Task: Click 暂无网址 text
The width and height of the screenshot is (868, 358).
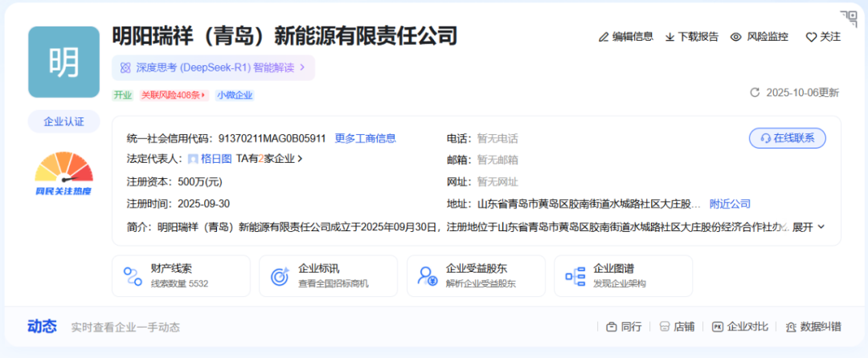Action: 497,181
